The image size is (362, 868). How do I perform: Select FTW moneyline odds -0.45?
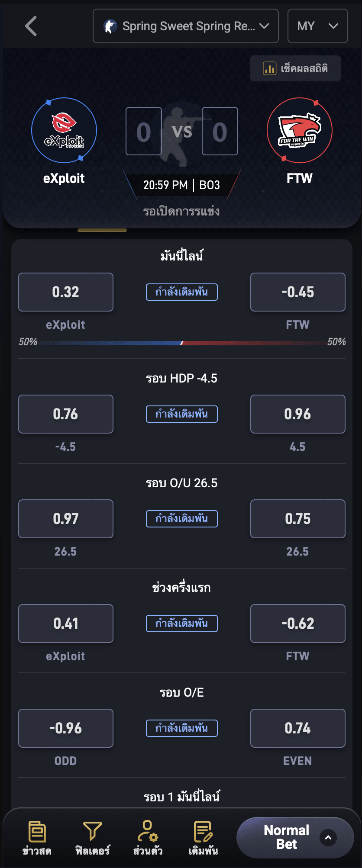(x=298, y=292)
